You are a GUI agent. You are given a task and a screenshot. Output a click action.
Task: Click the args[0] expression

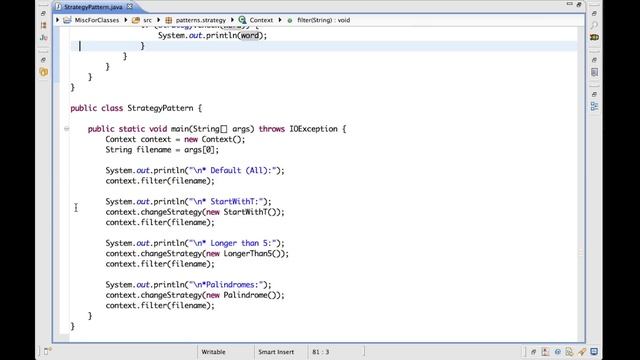pos(199,150)
